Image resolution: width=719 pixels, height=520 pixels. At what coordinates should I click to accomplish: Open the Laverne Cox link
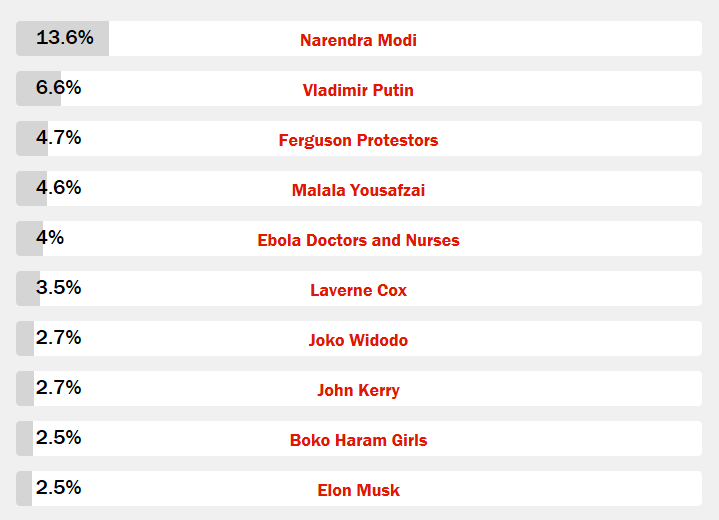coord(358,290)
